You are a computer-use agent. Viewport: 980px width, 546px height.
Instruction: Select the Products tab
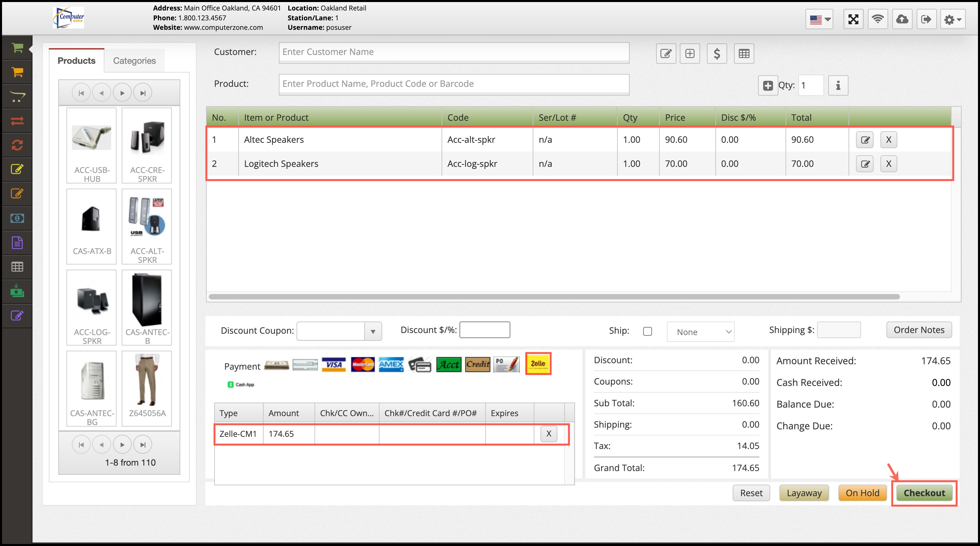pyautogui.click(x=77, y=61)
